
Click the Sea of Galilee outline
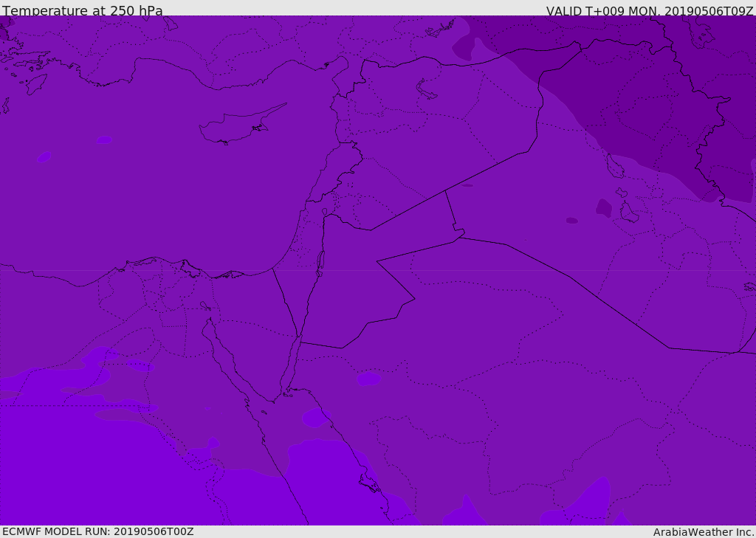coord(324,213)
